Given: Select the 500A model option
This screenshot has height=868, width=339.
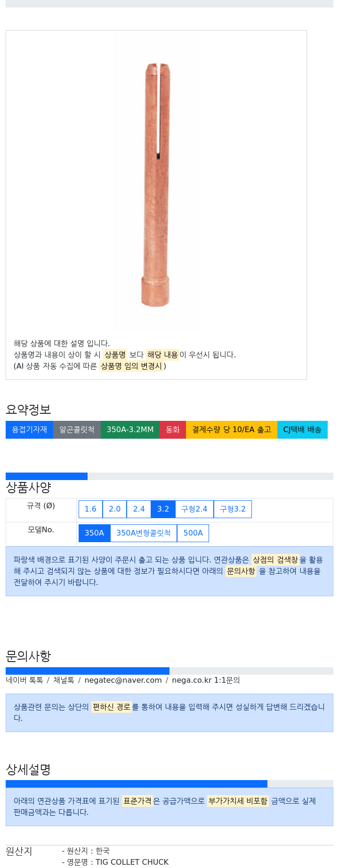Looking at the screenshot, I should (193, 533).
